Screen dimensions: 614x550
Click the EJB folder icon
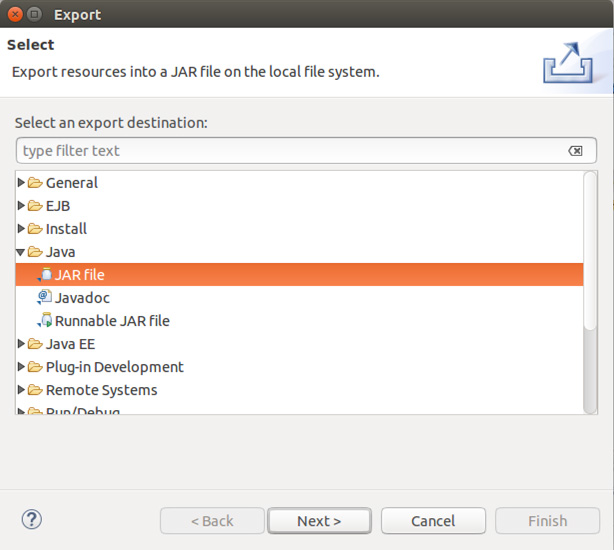click(x=35, y=206)
